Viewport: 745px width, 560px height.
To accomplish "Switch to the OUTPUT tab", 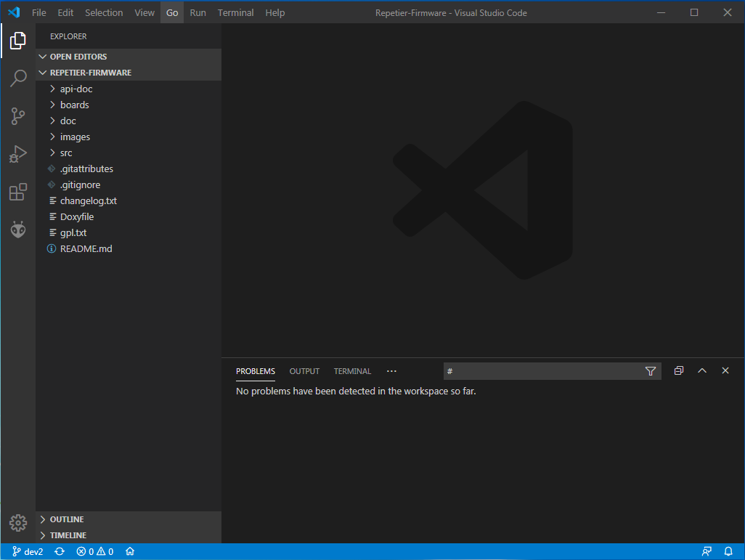I will 304,371.
